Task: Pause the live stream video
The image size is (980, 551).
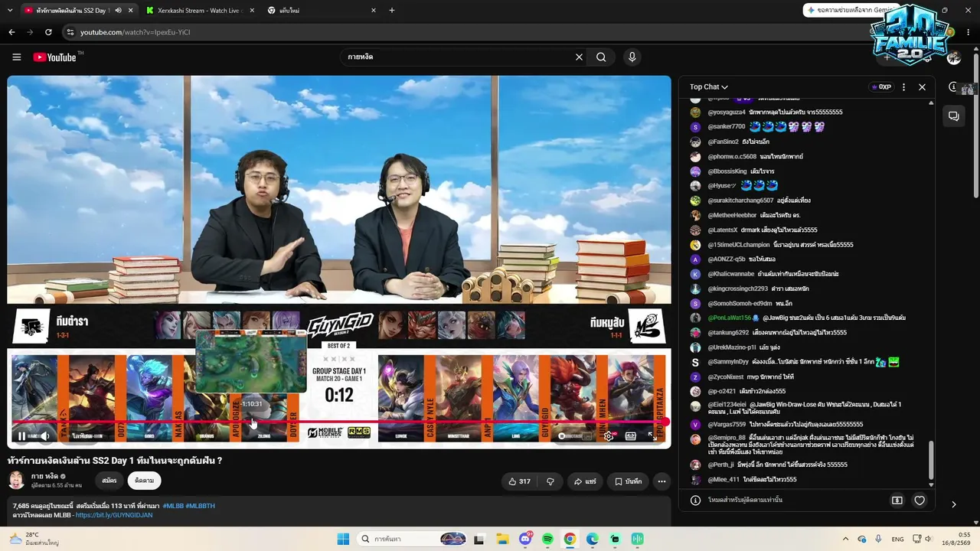Action: 21,436
